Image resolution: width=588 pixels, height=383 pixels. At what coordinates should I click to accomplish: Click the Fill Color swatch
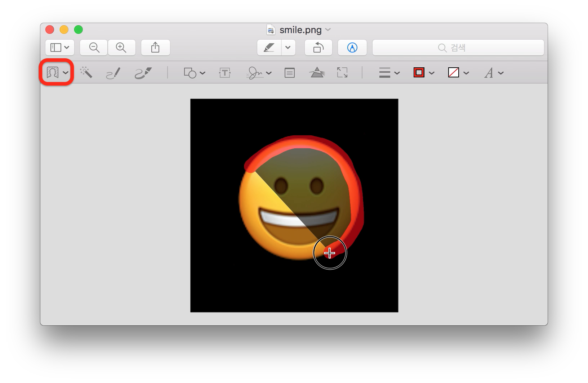tap(454, 73)
